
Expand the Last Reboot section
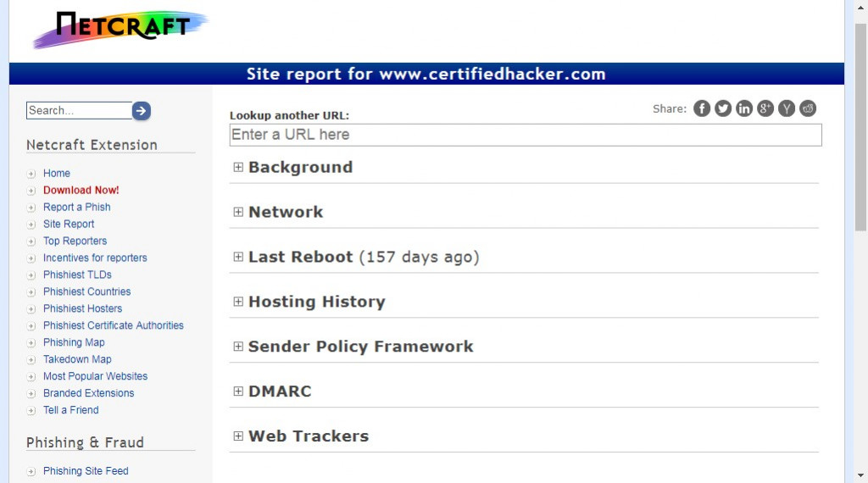coord(238,257)
